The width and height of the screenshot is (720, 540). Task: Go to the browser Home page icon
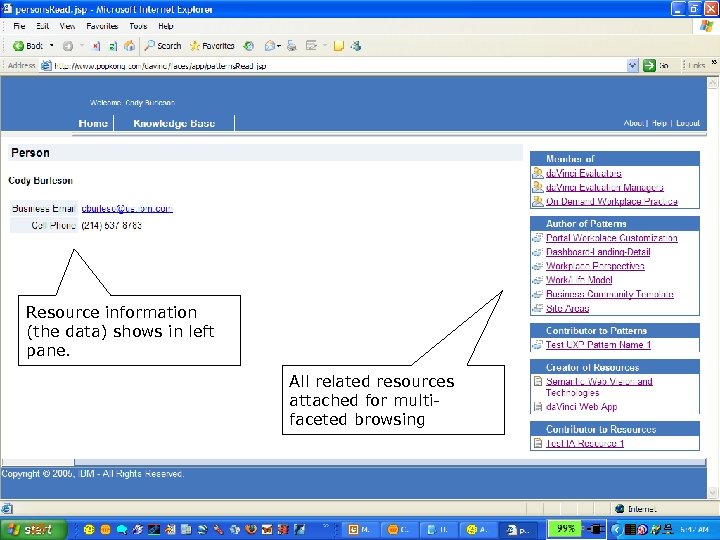pyautogui.click(x=130, y=45)
